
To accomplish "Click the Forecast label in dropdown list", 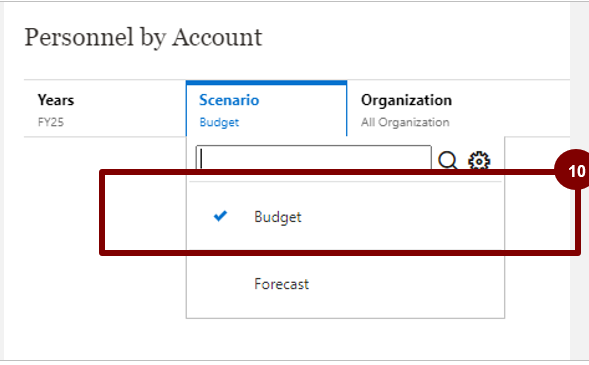I will coord(281,284).
